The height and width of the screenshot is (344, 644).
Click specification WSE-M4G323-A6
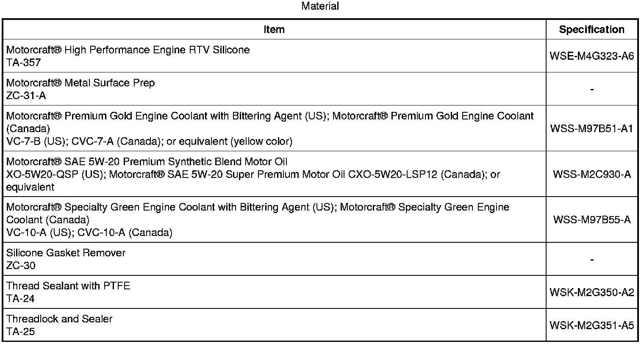pos(591,56)
